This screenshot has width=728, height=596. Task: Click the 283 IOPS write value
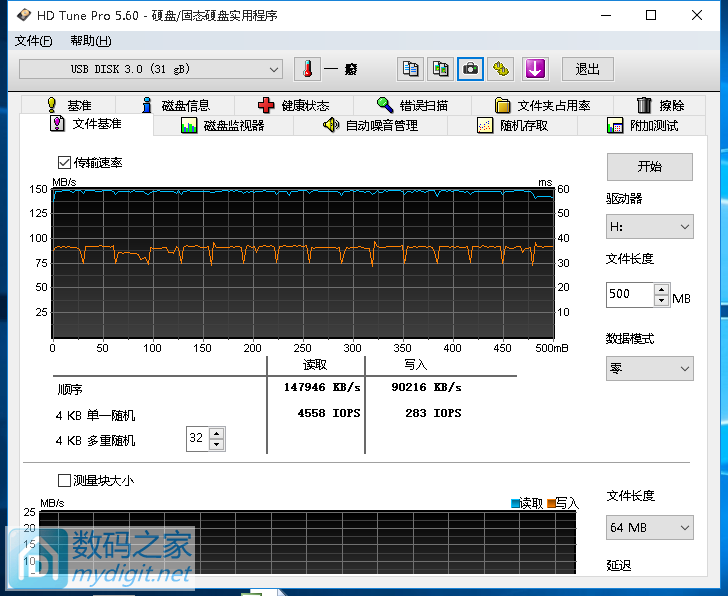pyautogui.click(x=433, y=413)
